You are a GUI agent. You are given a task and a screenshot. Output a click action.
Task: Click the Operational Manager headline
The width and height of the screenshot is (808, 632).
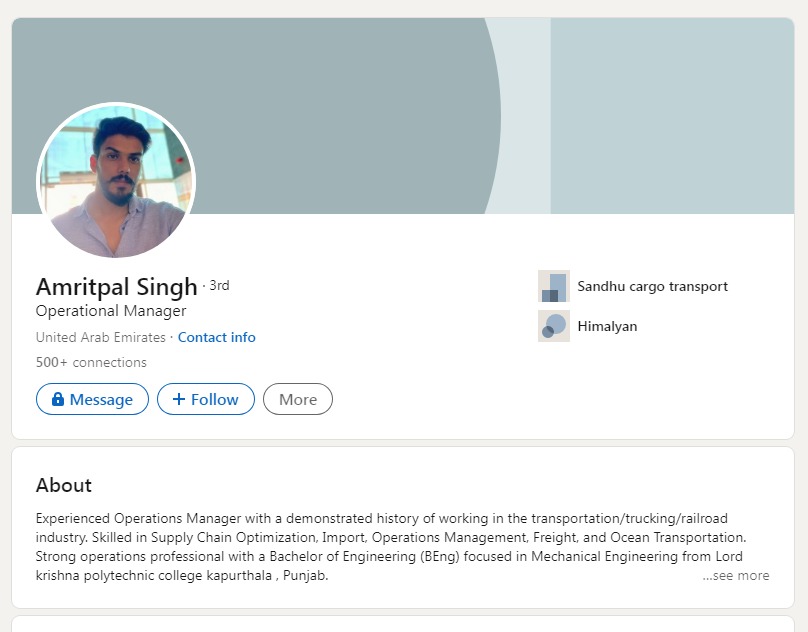[111, 311]
